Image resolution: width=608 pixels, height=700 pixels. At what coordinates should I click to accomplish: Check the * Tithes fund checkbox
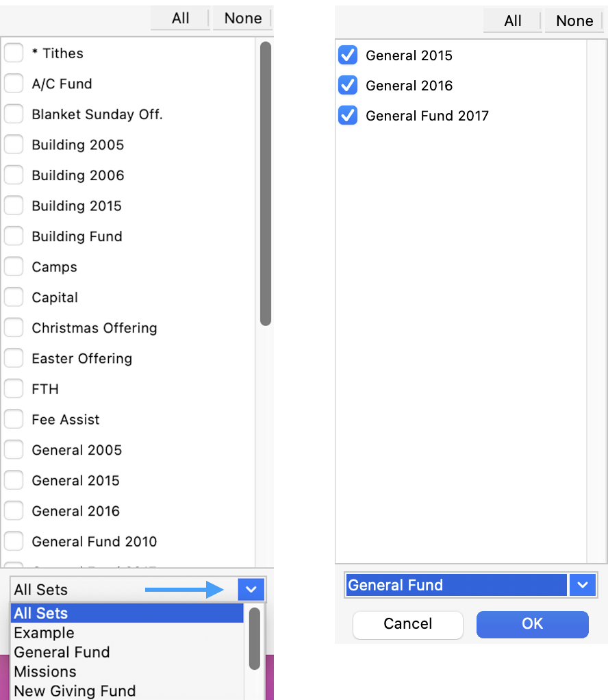[x=14, y=53]
